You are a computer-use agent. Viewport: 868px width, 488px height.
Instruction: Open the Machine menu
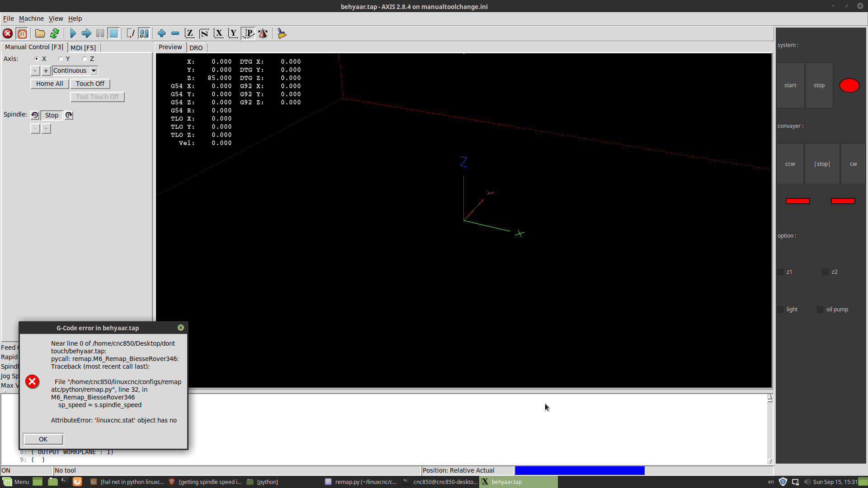(31, 19)
